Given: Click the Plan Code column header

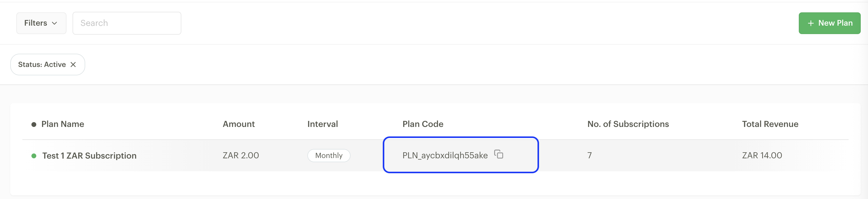Looking at the screenshot, I should click(x=423, y=124).
